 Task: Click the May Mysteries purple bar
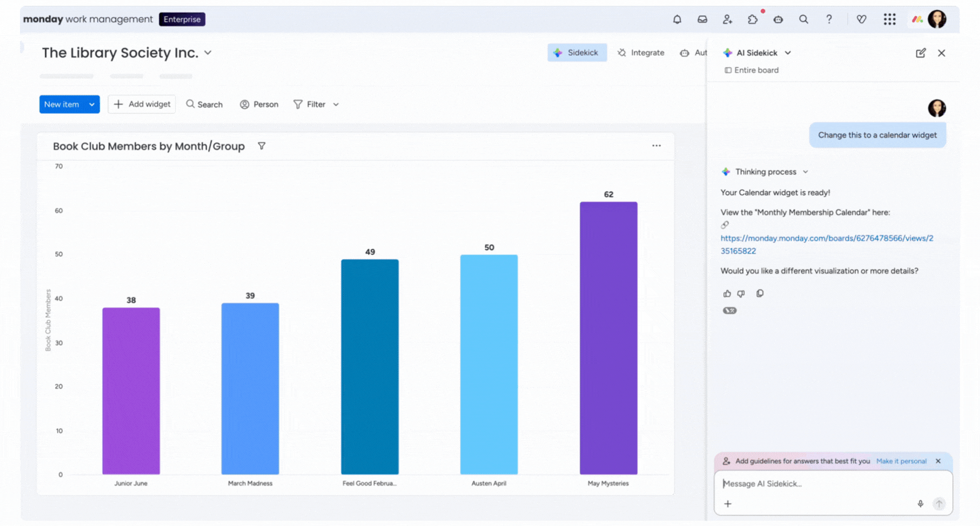click(x=608, y=338)
